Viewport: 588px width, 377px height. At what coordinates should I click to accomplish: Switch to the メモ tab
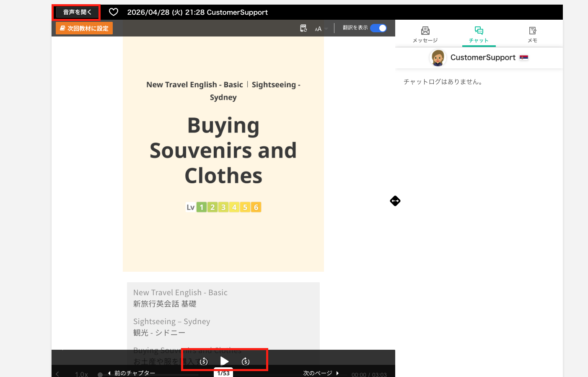[x=532, y=34]
